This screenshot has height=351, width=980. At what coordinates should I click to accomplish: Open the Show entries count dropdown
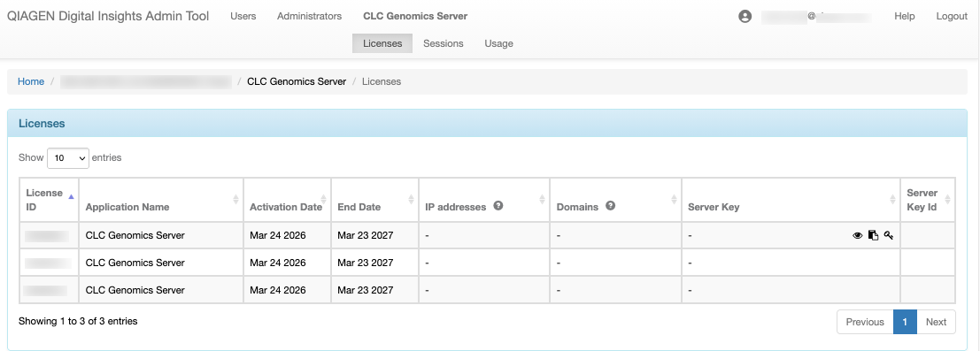68,158
